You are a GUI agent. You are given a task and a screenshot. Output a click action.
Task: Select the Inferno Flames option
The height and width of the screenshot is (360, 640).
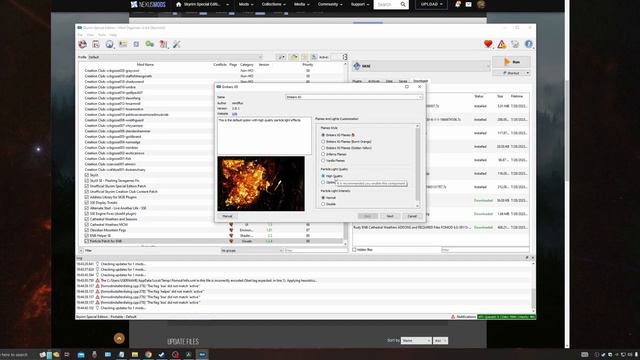tap(323, 154)
